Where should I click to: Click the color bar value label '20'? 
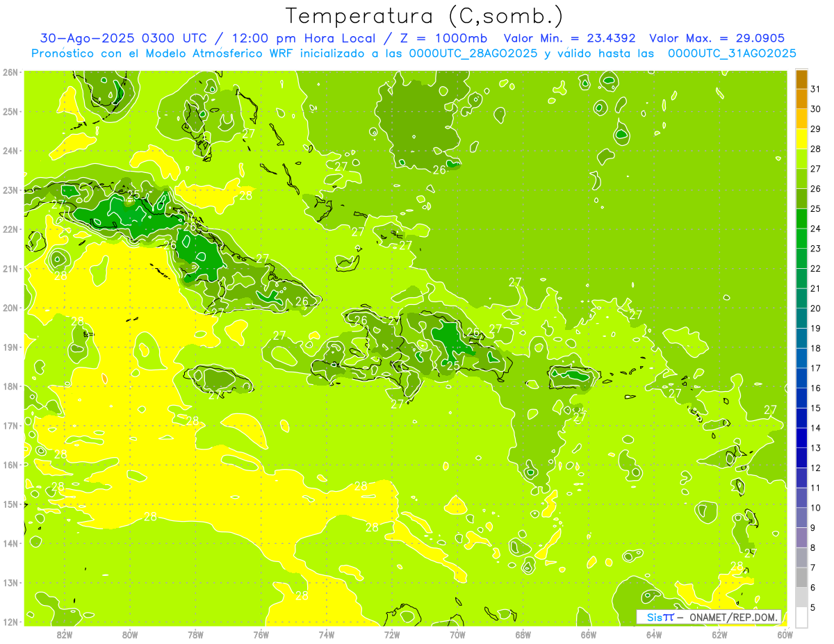tap(816, 308)
